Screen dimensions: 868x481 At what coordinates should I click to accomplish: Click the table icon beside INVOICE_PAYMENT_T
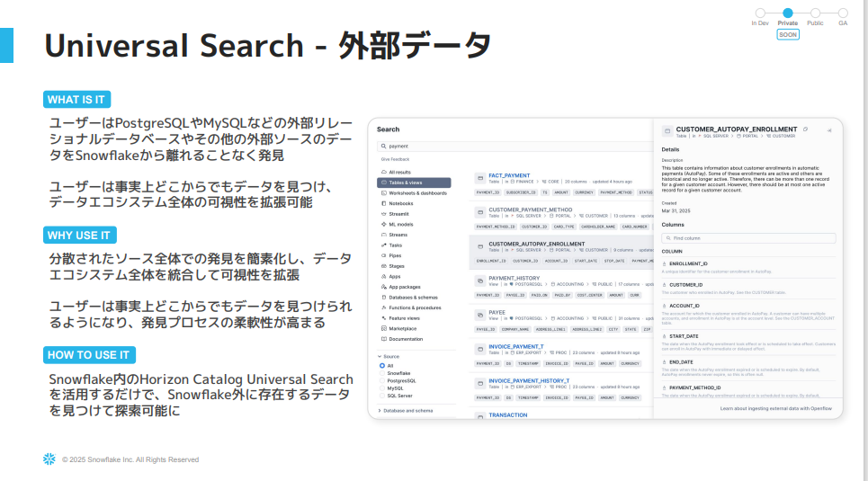click(480, 349)
